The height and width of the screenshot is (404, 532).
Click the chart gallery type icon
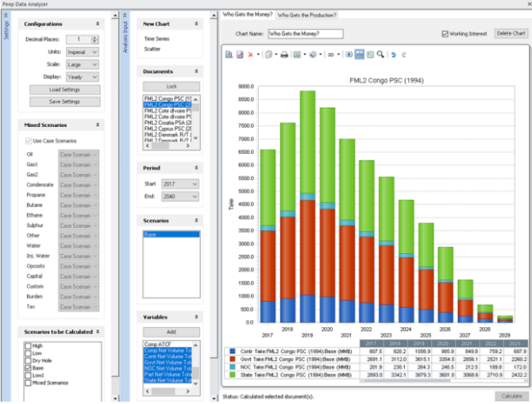(297, 55)
